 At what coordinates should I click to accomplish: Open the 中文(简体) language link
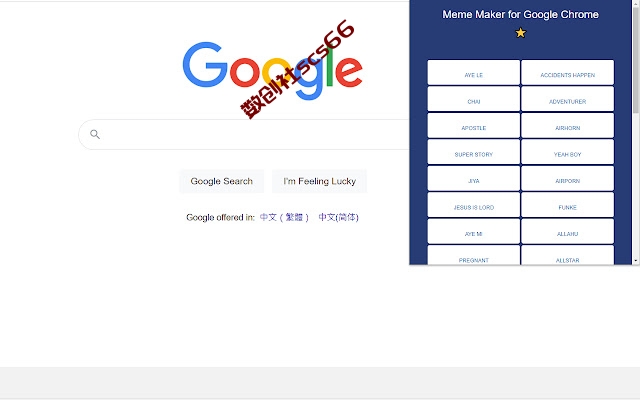(338, 217)
